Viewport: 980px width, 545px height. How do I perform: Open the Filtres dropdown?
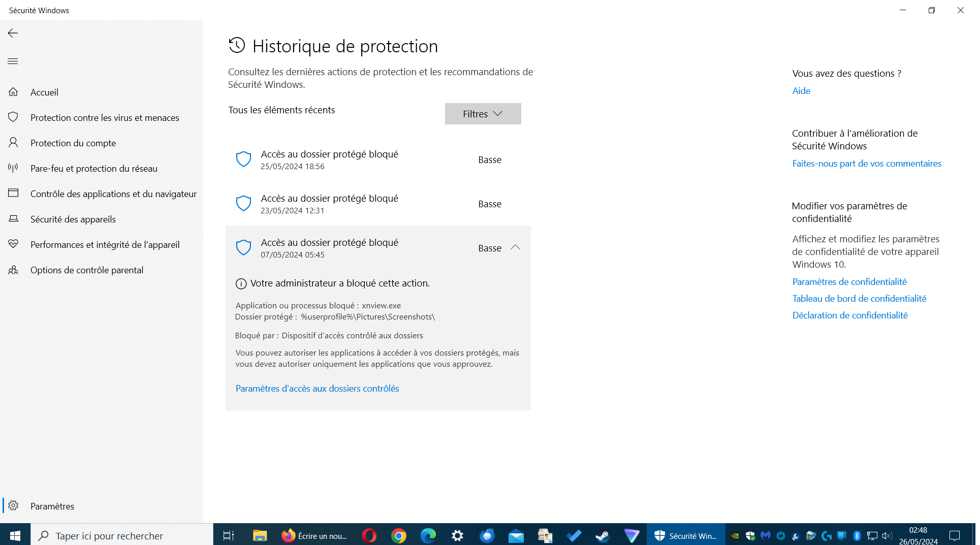coord(483,114)
